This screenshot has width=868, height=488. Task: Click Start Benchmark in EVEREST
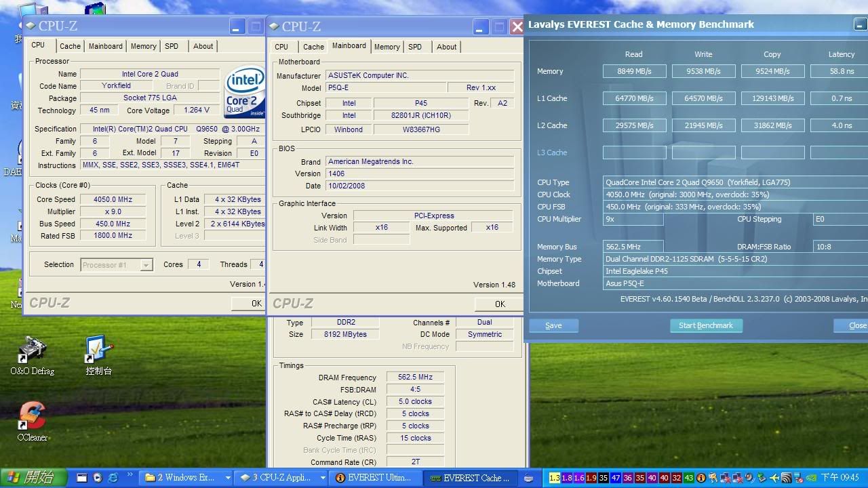(706, 325)
